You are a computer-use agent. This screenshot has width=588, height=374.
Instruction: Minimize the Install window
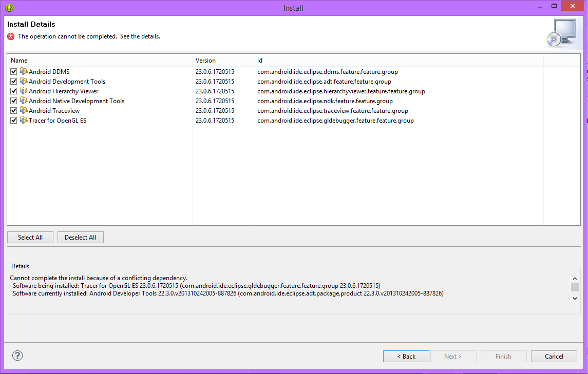click(540, 7)
